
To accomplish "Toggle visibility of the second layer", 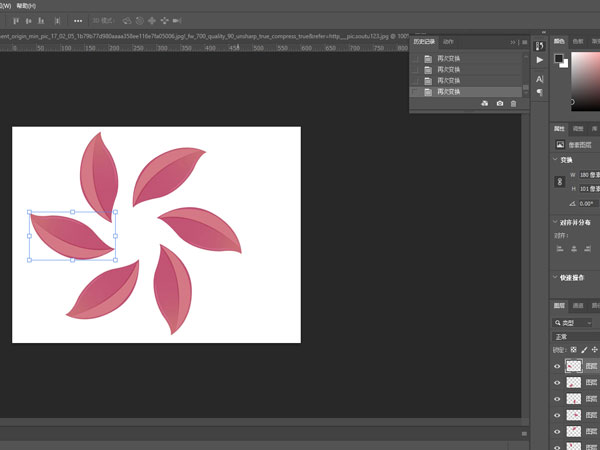I will [558, 383].
